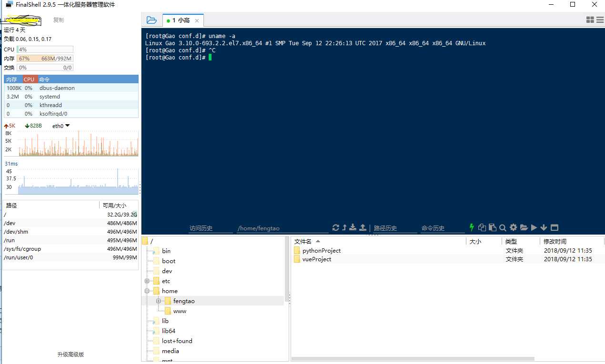The width and height of the screenshot is (605, 364).
Task: Sort files by 类型 column header
Action: tap(521, 241)
